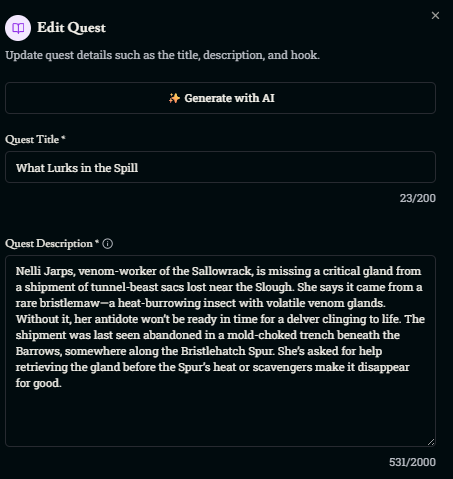Click the 531/2000 character counter
Screen dimensions: 453x479
click(x=412, y=462)
